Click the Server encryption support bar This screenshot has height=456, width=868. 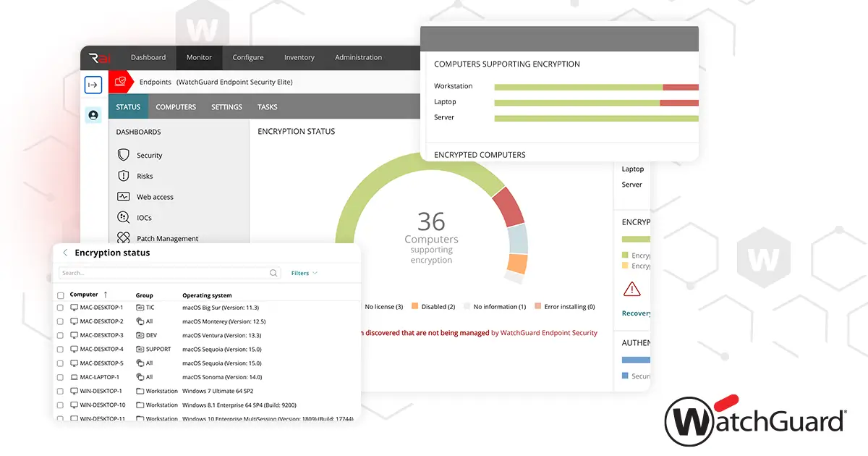pos(597,118)
